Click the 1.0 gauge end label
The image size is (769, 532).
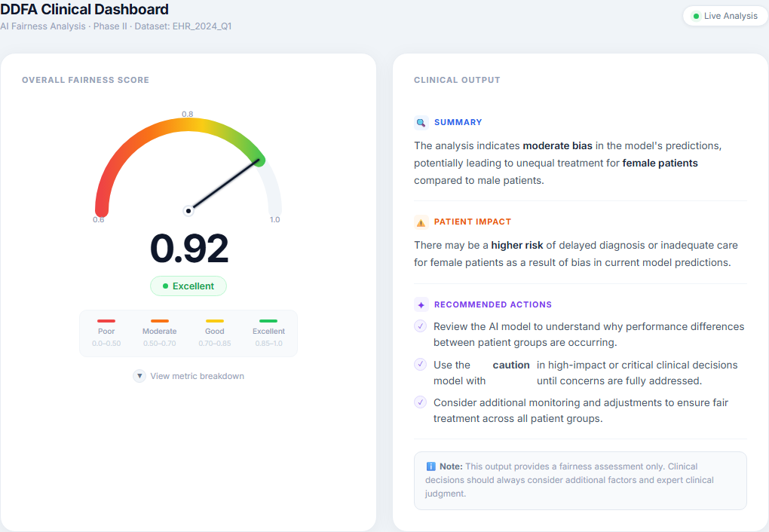[x=274, y=220]
